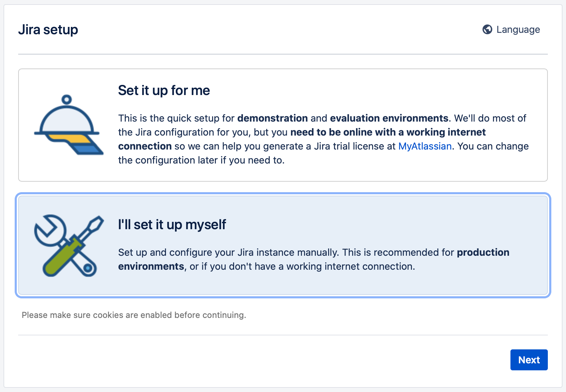This screenshot has width=566, height=392.
Task: Click the bold "evaluation environments" text
Action: [389, 118]
